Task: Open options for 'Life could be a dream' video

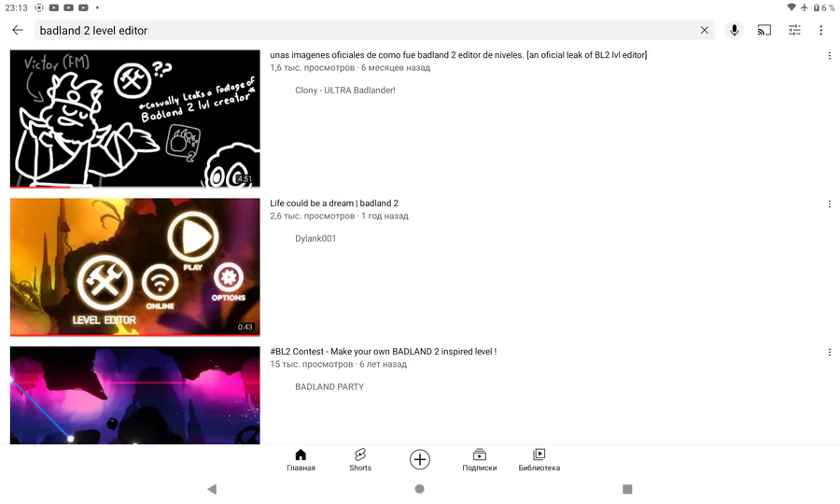Action: 830,204
